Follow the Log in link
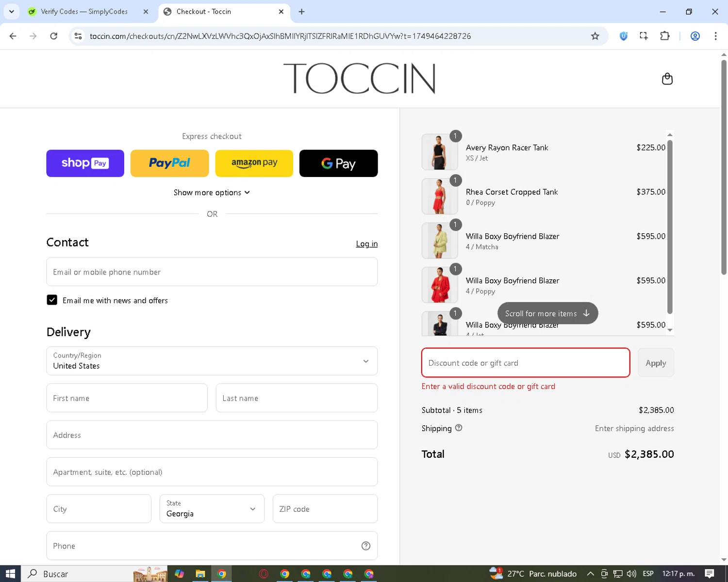Screen dimensions: 728x582 (x=366, y=243)
